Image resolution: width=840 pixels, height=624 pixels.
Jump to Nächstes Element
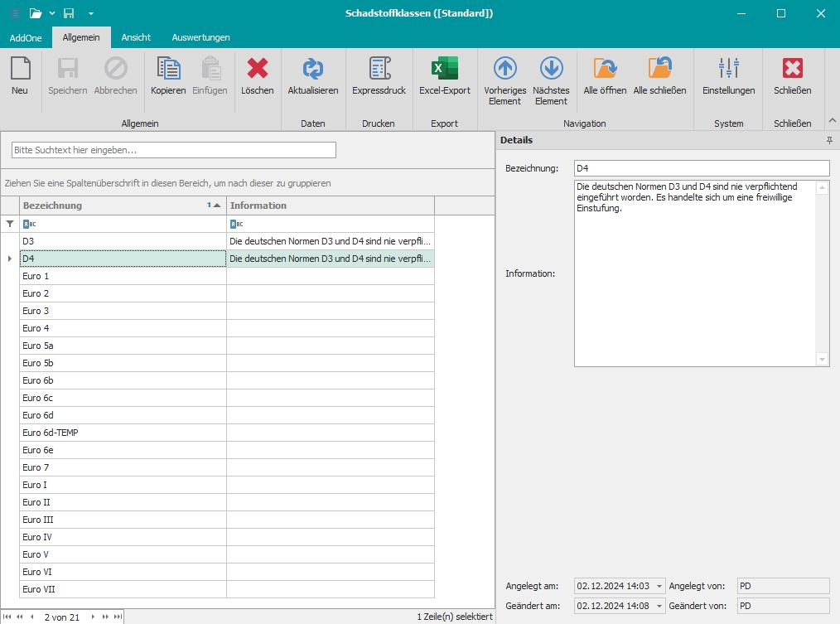coord(551,80)
